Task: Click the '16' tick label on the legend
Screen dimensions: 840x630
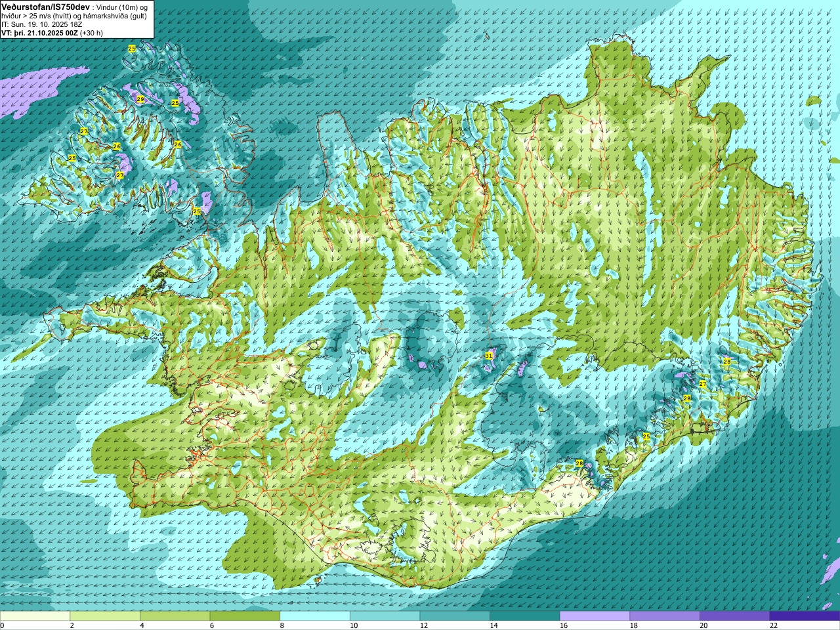Action: click(x=564, y=625)
